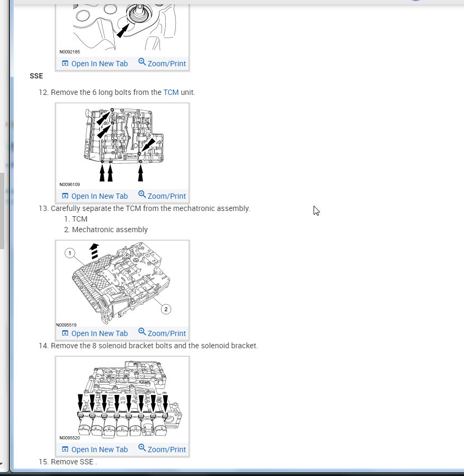Click Zoom/Print for image N0096109
The width and height of the screenshot is (464, 476).
pyautogui.click(x=166, y=197)
